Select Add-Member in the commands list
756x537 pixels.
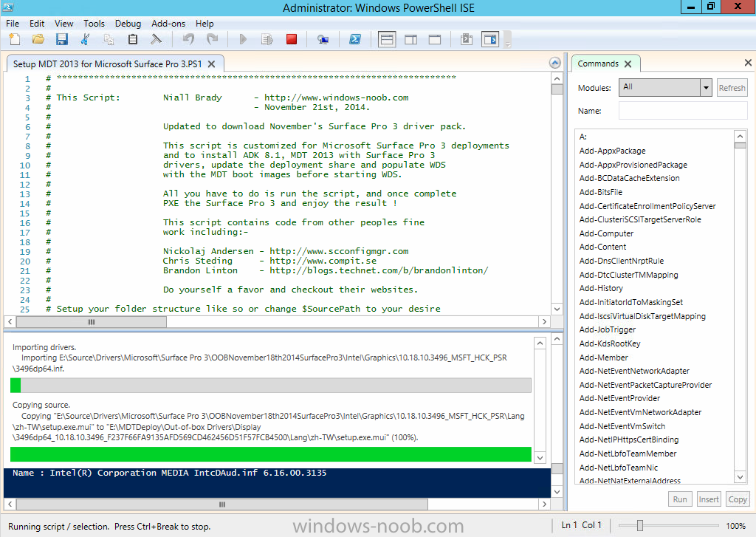[604, 358]
